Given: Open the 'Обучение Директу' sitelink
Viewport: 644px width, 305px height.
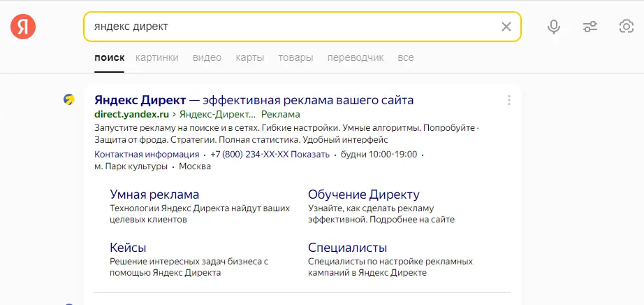Looking at the screenshot, I should pyautogui.click(x=364, y=194).
